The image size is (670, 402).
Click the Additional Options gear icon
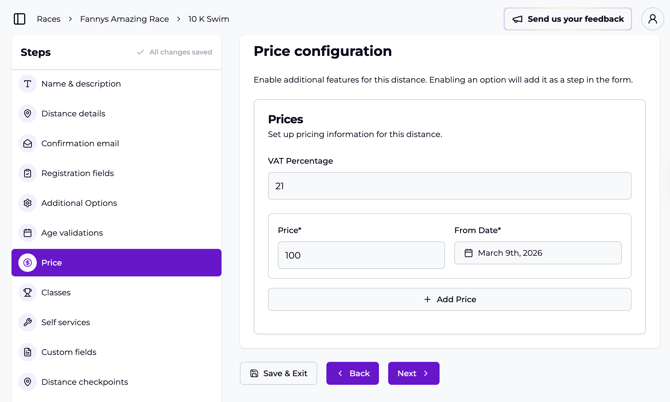[x=28, y=203]
